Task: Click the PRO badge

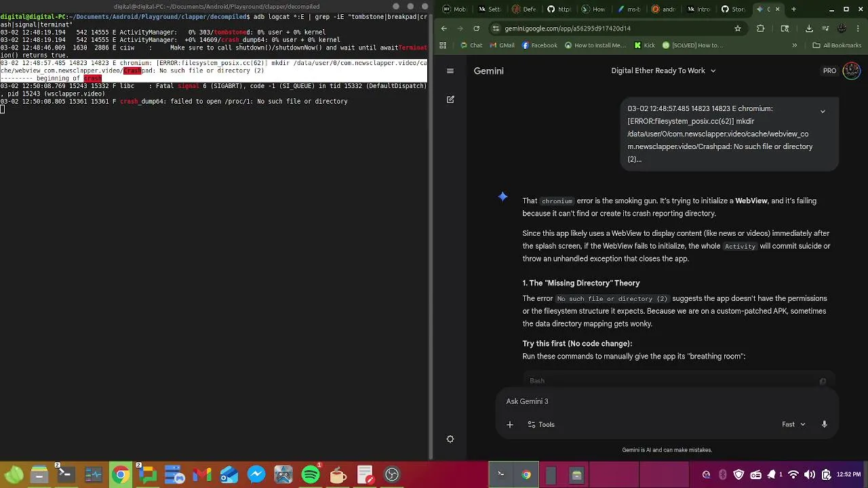Action: tap(829, 70)
